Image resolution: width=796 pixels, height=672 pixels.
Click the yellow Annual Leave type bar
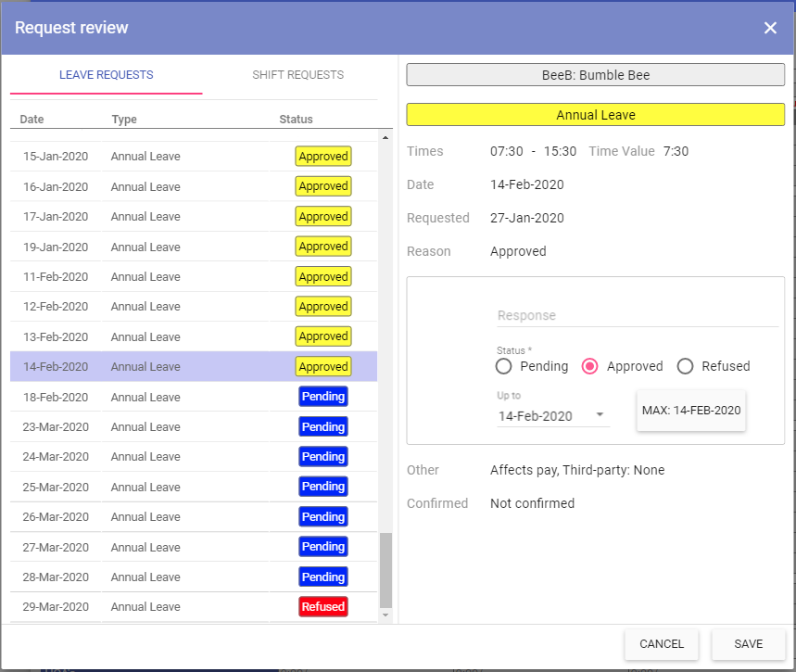point(595,115)
